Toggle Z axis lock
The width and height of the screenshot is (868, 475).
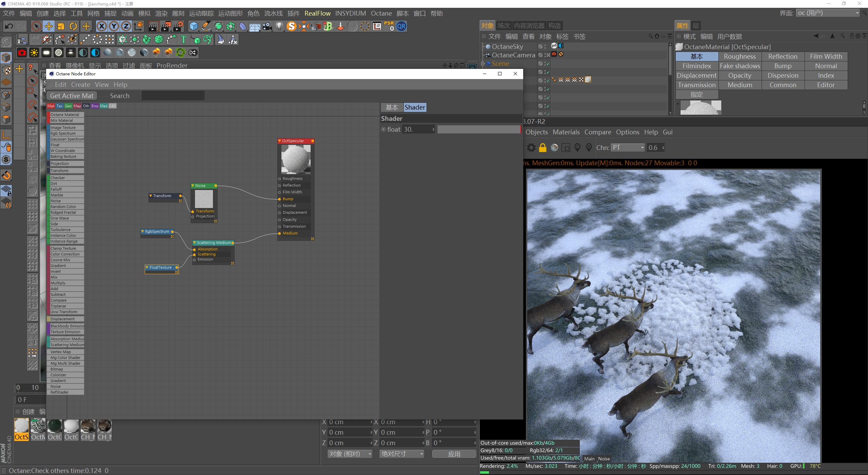point(126,26)
